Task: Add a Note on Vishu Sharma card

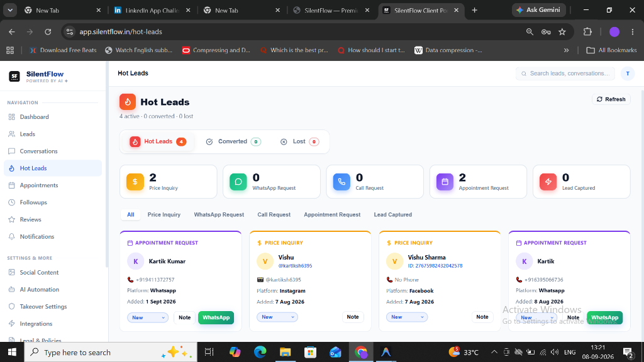Action: [x=482, y=317]
